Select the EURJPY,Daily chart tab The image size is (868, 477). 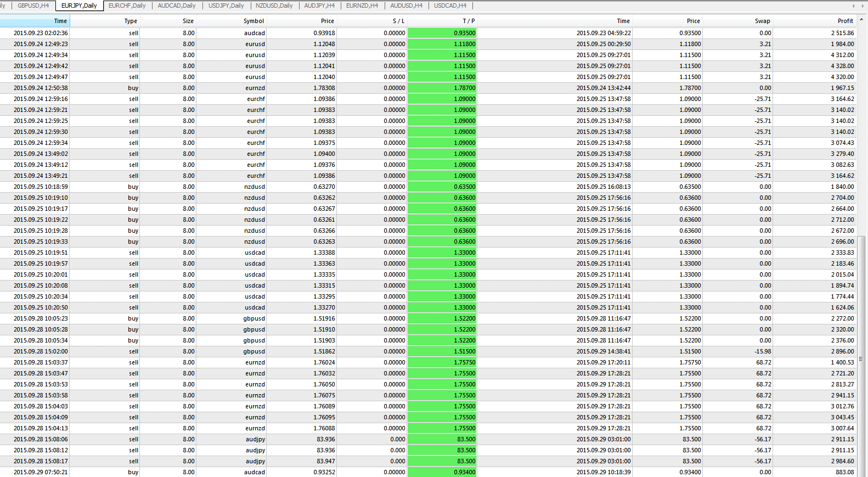point(79,5)
